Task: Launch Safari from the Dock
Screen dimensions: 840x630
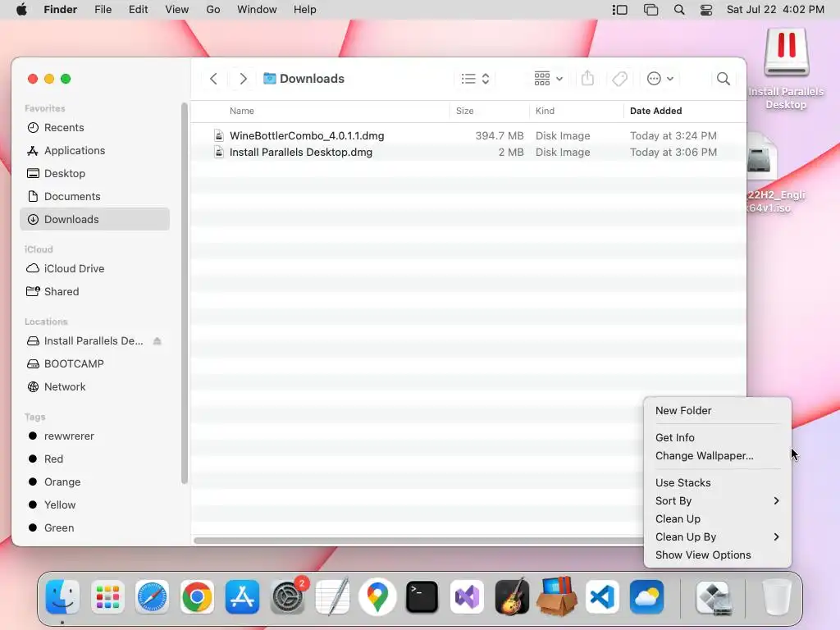Action: pos(152,597)
